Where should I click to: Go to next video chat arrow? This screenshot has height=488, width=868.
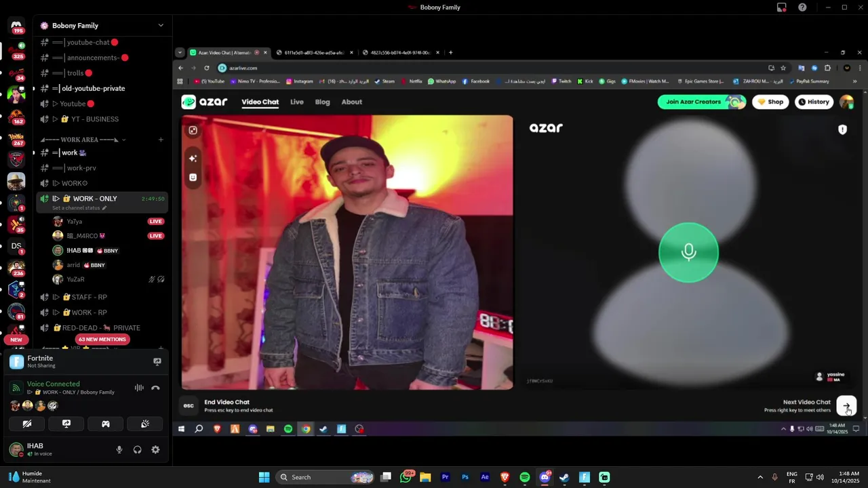(x=847, y=406)
